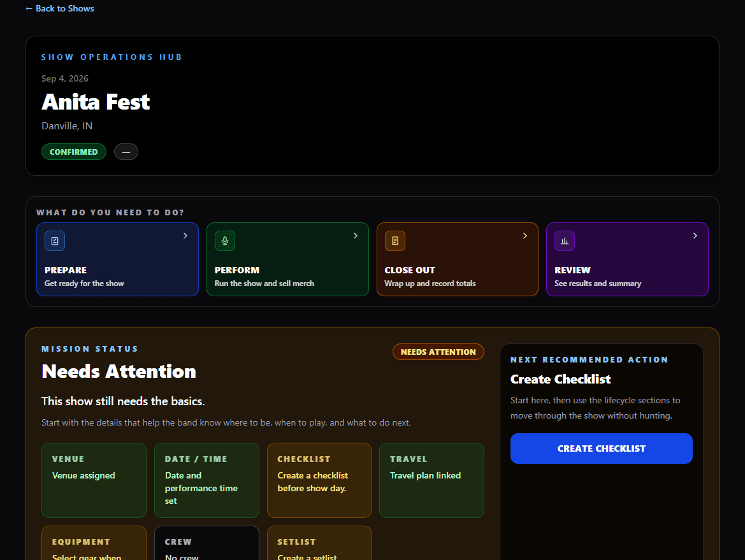Click the Close Out receipt icon

tap(395, 241)
